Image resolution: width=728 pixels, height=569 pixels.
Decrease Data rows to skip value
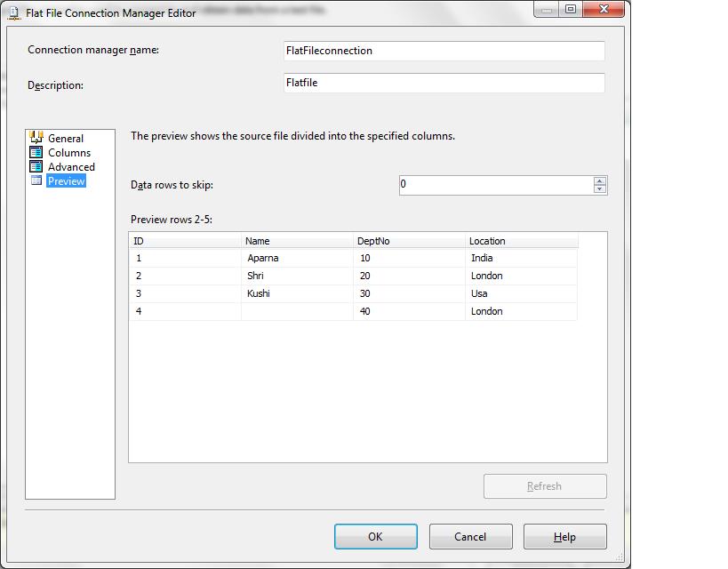point(600,189)
